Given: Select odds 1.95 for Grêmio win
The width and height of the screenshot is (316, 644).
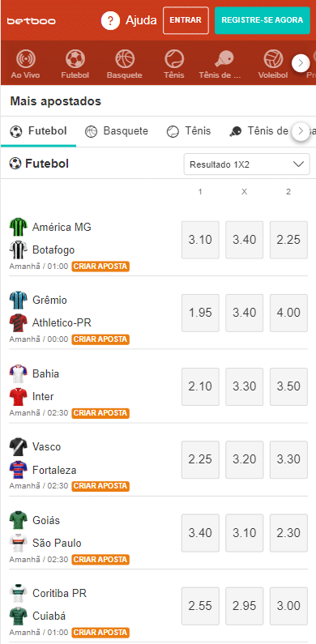Looking at the screenshot, I should 200,313.
